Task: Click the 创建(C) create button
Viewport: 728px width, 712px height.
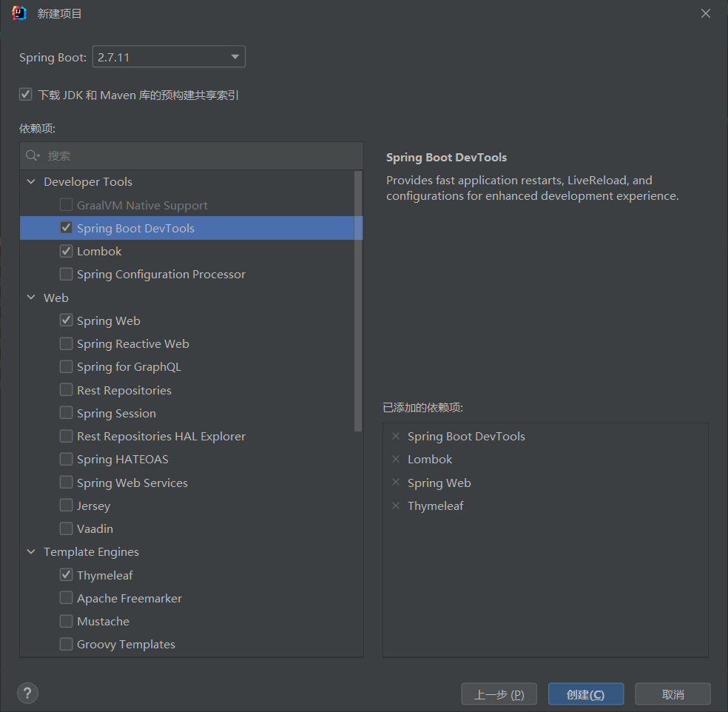Action: (x=586, y=694)
